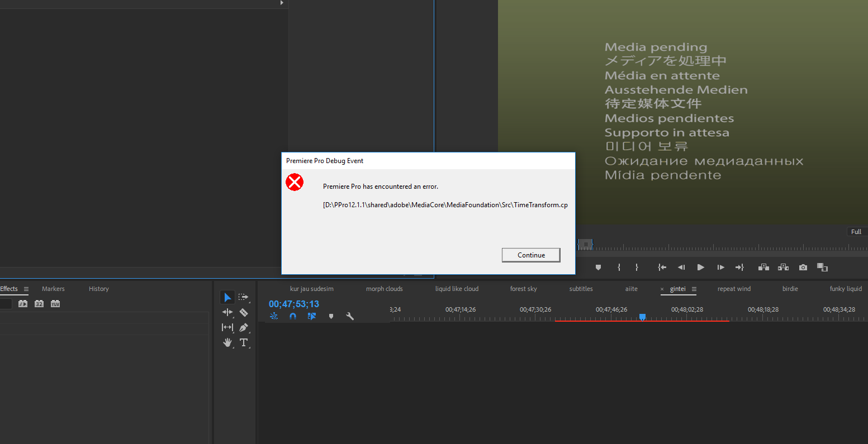Image resolution: width=868 pixels, height=444 pixels.
Task: Mark In point in Program Monitor
Action: [x=619, y=268]
